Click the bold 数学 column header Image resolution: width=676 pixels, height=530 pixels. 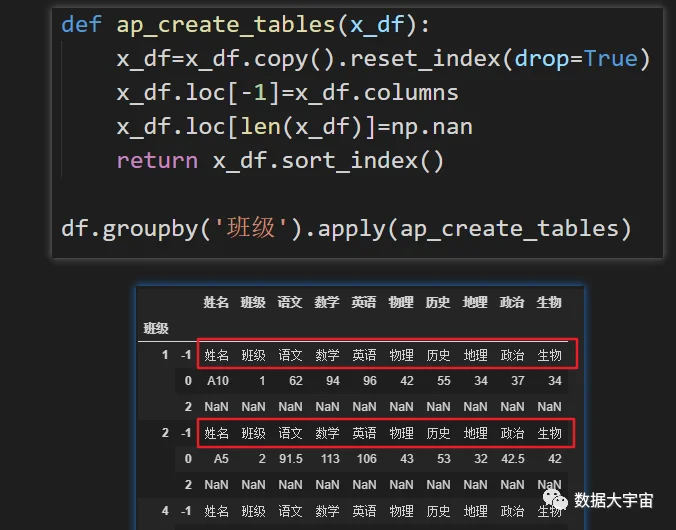(327, 302)
